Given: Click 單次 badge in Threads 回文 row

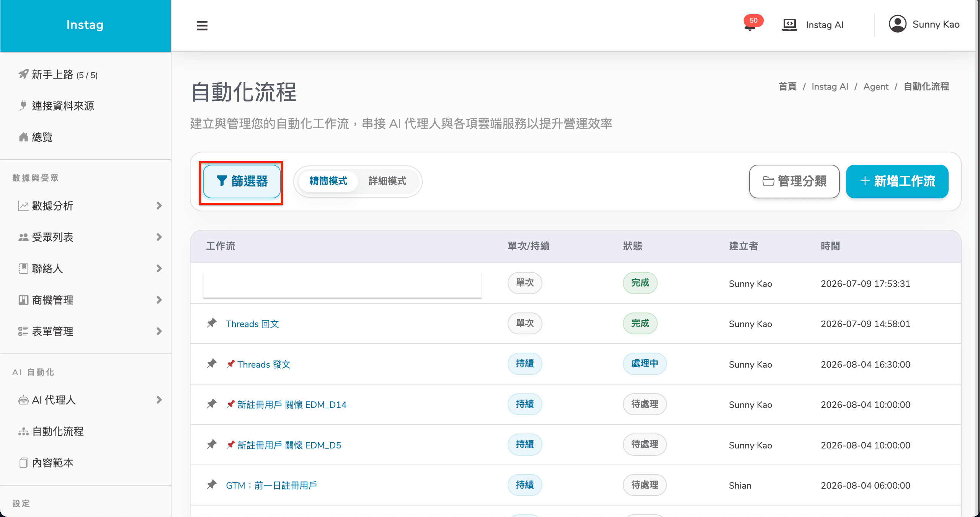Looking at the screenshot, I should tap(525, 323).
